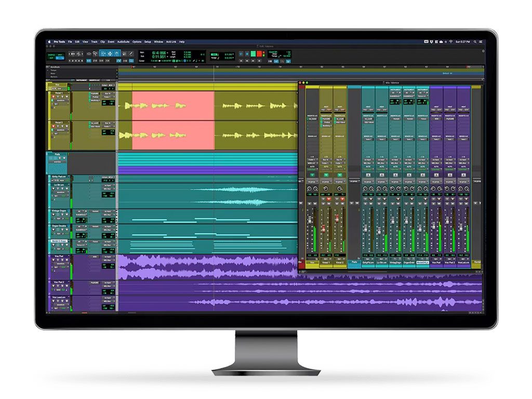Enable Grid edit mode button
The height and width of the screenshot is (399, 532).
pos(60,58)
